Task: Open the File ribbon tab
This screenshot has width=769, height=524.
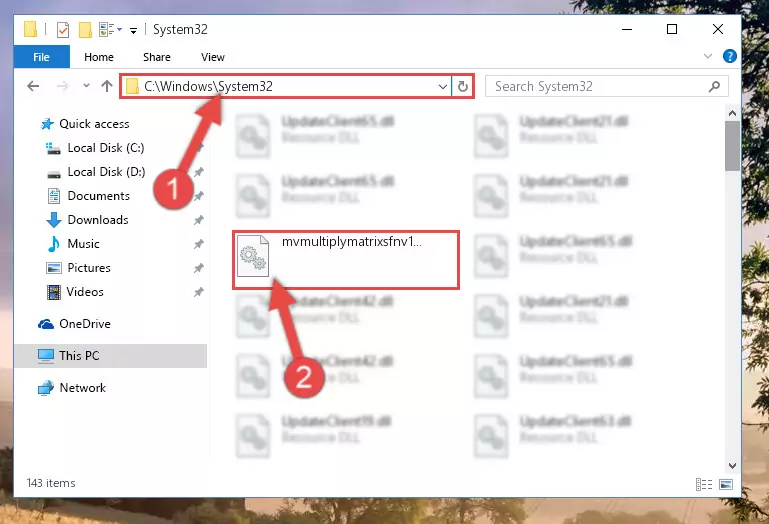Action: pos(42,57)
